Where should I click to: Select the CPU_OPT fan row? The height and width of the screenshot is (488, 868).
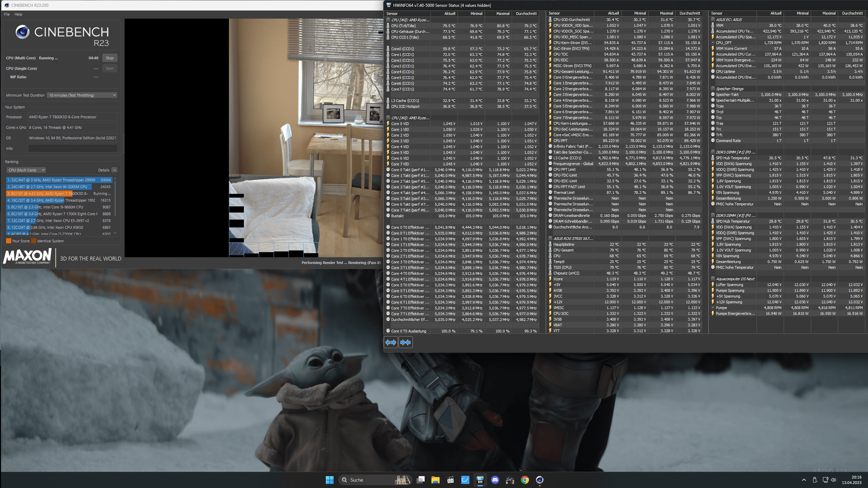point(787,43)
